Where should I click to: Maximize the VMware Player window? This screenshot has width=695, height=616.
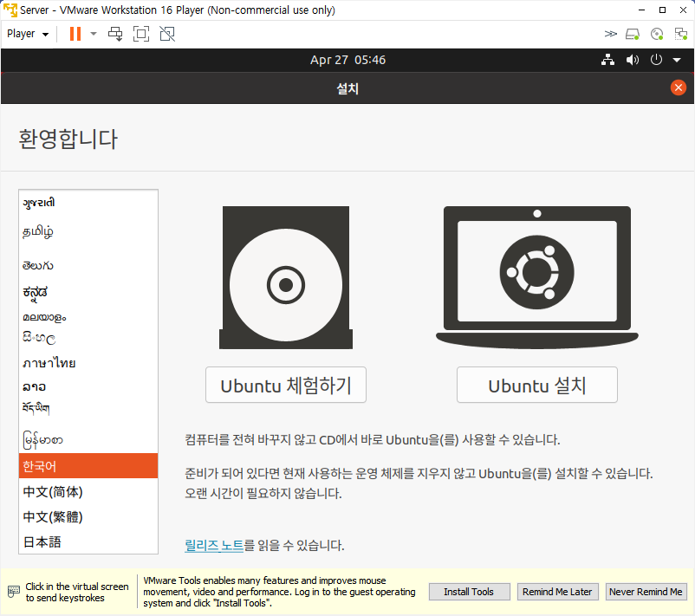tap(662, 10)
